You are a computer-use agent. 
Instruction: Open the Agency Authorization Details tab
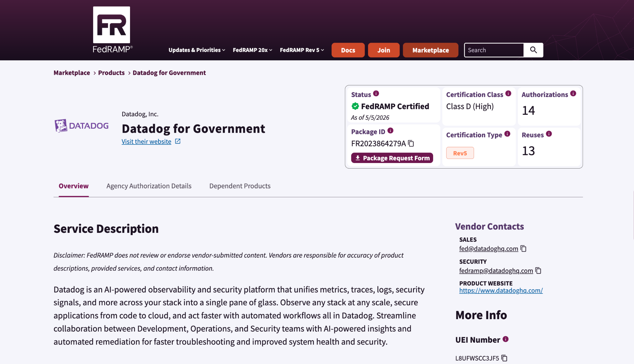(149, 186)
